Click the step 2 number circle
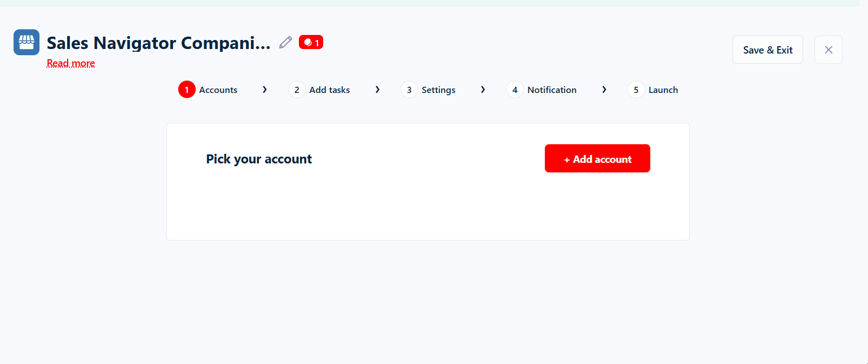868x364 pixels. tap(297, 89)
